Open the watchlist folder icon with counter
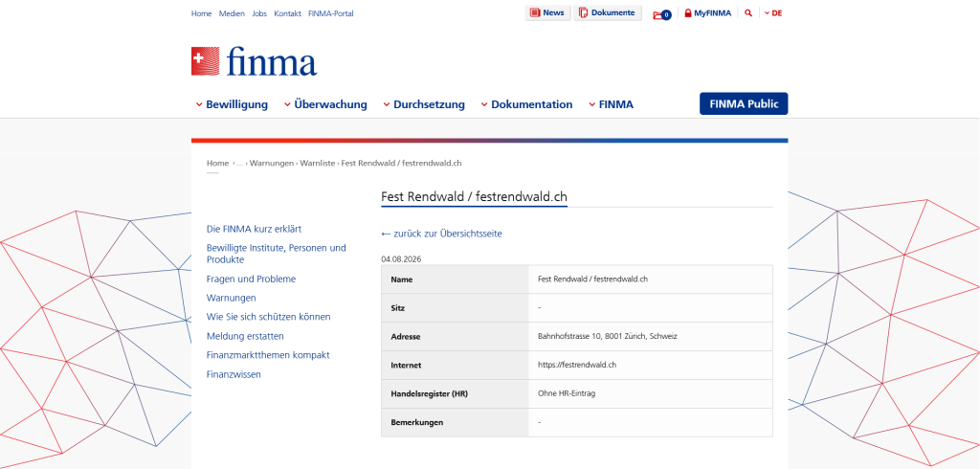 pyautogui.click(x=662, y=14)
